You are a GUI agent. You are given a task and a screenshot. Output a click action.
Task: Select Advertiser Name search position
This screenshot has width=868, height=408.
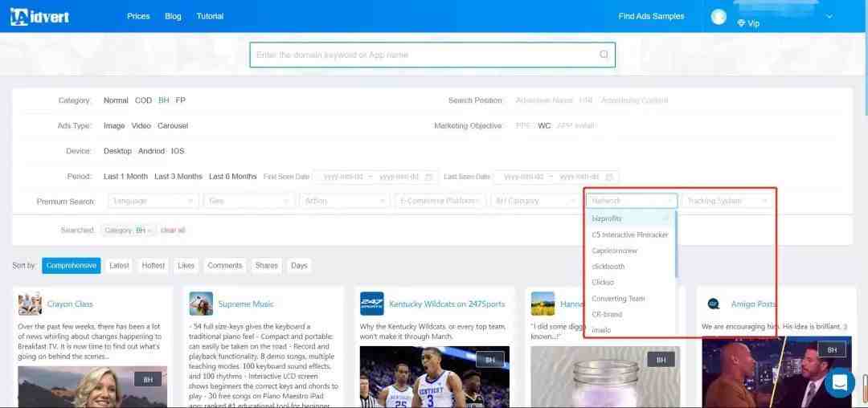(x=544, y=100)
